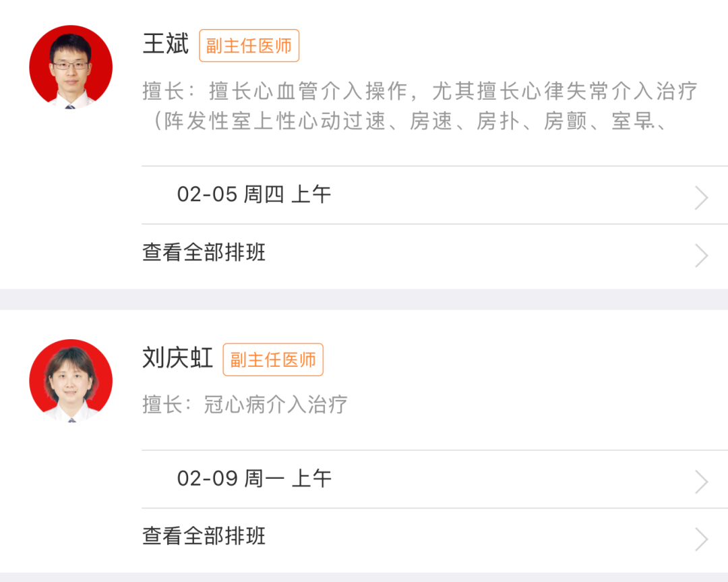Click the arrow beside 刘庆虹's 查看全部排班

[702, 540]
